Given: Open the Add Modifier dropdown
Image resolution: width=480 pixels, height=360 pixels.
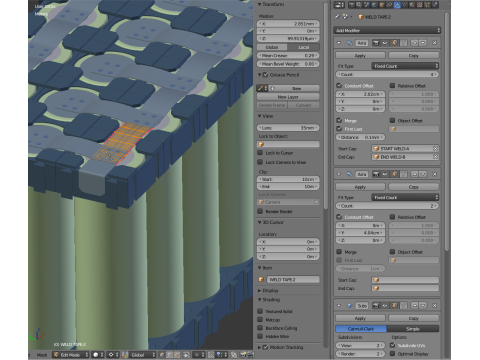Looking at the screenshot, I should coord(387,30).
